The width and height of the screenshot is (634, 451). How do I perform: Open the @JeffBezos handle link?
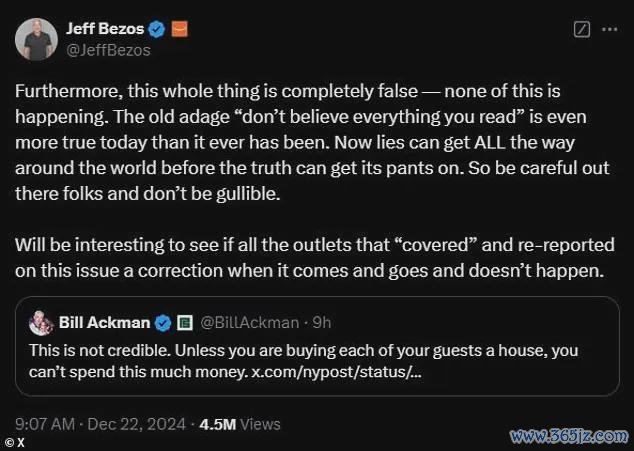click(108, 50)
